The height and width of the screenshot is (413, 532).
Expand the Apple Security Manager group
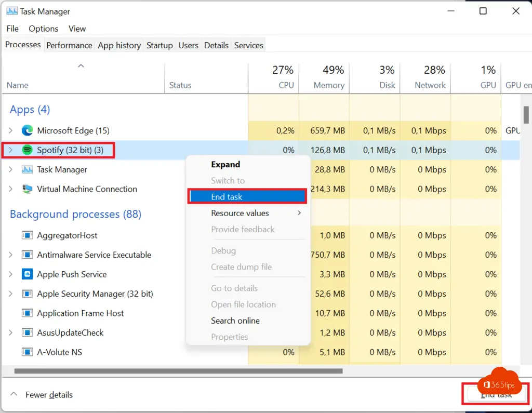10,294
